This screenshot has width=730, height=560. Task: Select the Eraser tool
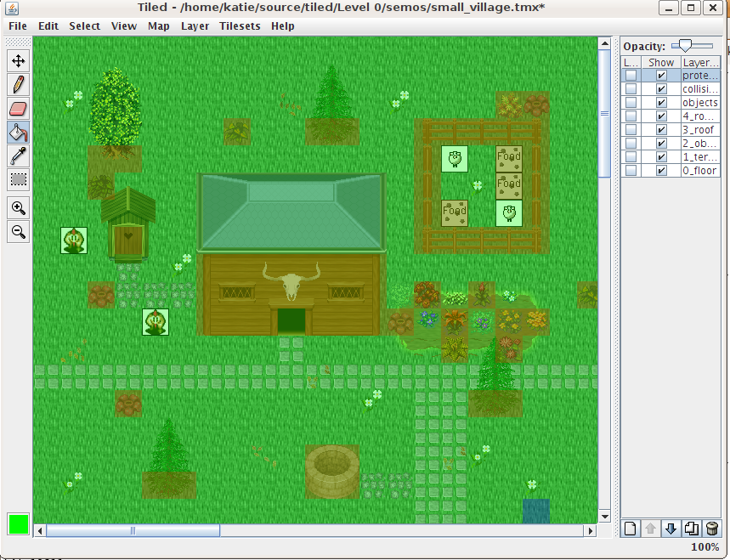(18, 108)
